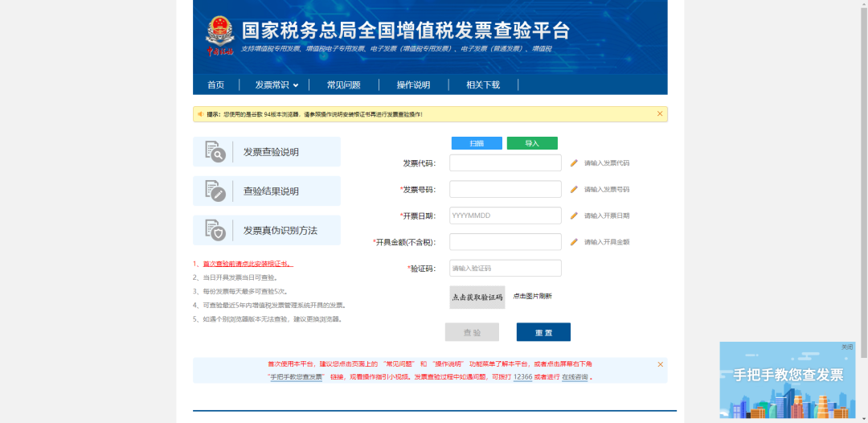Click the green 导入 button

pos(532,143)
